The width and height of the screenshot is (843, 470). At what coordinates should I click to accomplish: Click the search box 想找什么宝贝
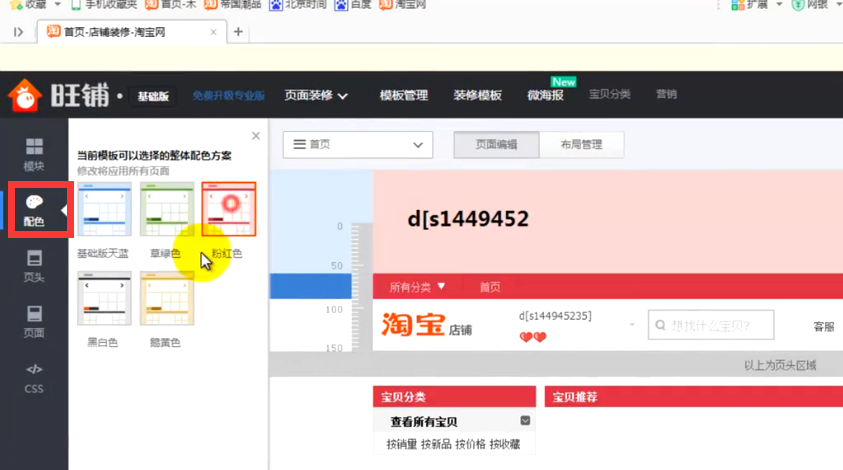click(711, 325)
